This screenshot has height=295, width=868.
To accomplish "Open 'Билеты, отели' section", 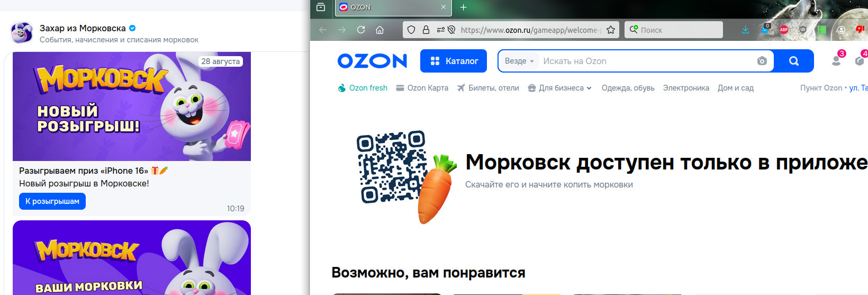I will [x=488, y=88].
